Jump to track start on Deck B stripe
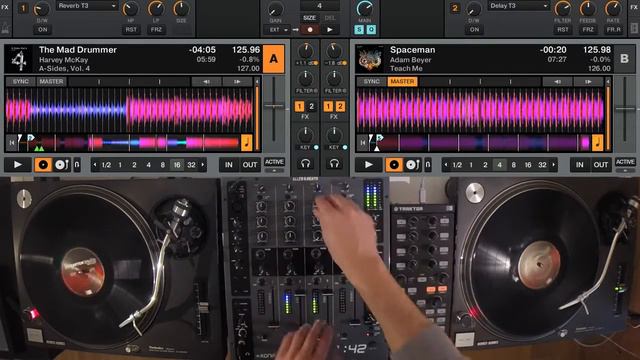The image size is (640, 360). tap(362, 142)
